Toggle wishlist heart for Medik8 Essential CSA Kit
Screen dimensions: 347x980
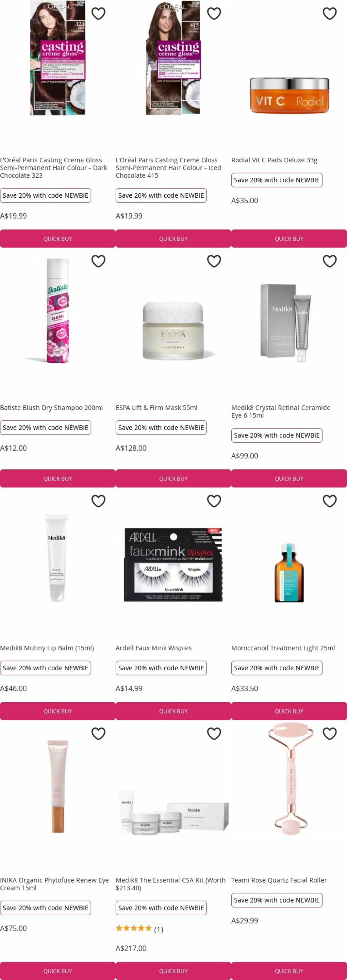(x=214, y=734)
